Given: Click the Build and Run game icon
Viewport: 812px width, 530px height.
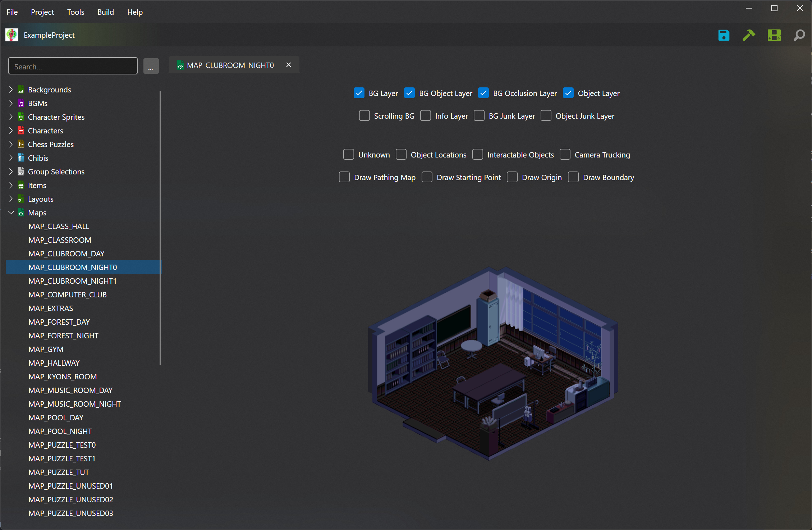Looking at the screenshot, I should click(x=774, y=35).
